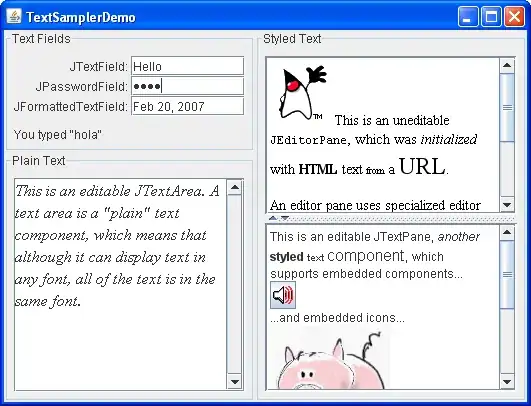This screenshot has width=531, height=406.
Task: Click the "supports embedded components..." line
Action: 366,274
